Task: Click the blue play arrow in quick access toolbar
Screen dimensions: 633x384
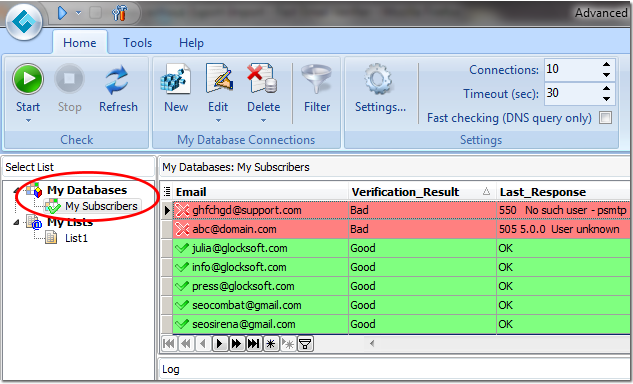Action: [x=62, y=13]
